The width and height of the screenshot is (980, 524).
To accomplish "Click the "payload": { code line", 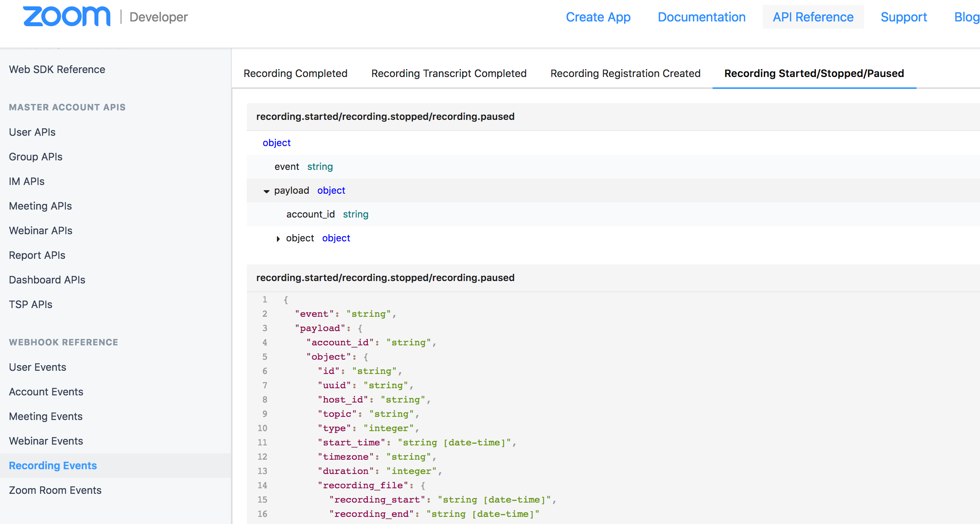I will (329, 328).
